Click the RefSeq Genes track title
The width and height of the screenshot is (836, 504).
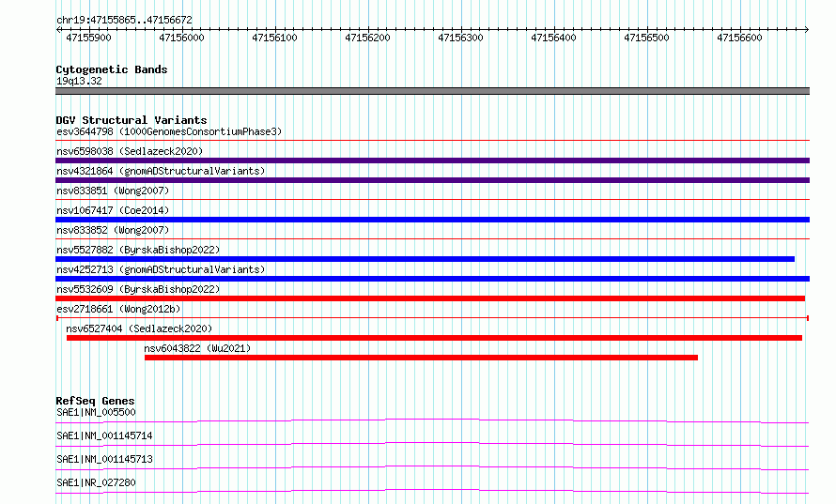pos(95,401)
